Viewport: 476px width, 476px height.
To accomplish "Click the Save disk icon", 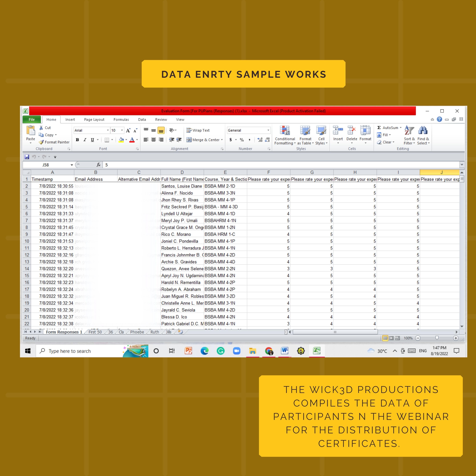I will point(27,157).
